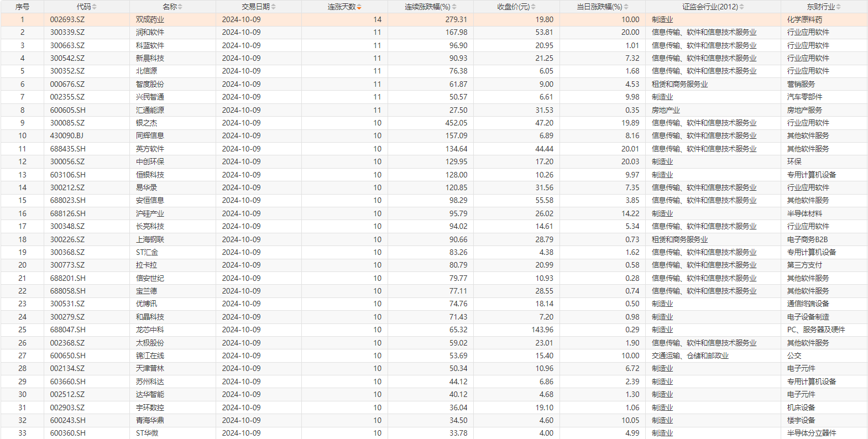This screenshot has height=439, width=868.
Task: Select the 房地产业 sector cell
Action: (x=666, y=110)
